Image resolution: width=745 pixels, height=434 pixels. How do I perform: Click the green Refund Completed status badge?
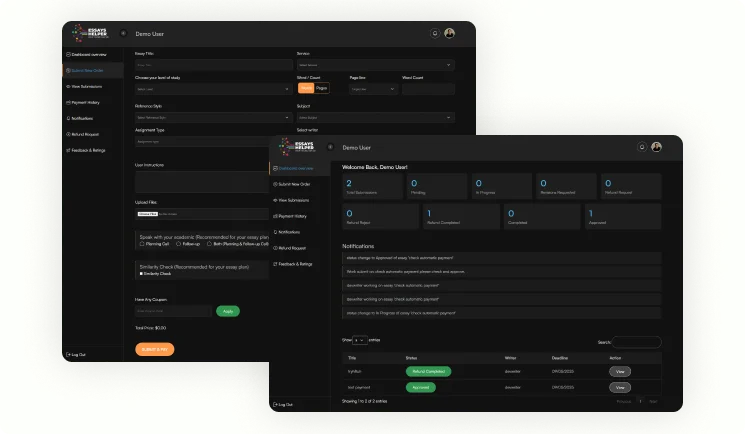pyautogui.click(x=428, y=371)
